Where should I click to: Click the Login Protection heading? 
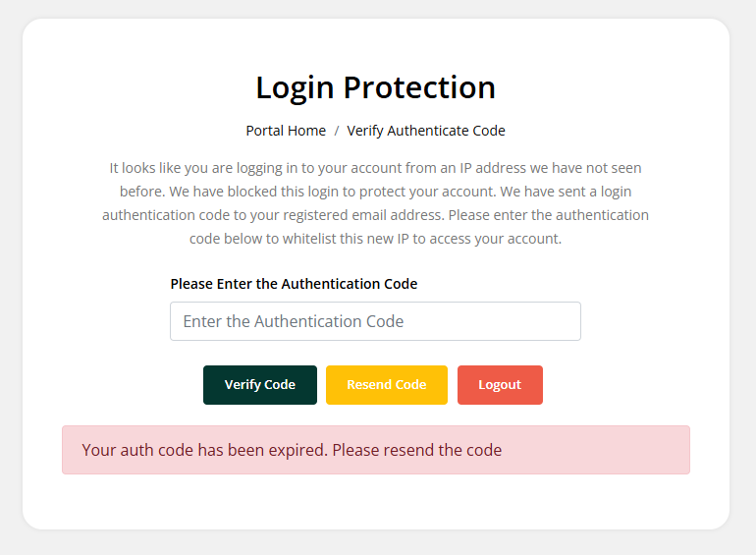coord(375,87)
